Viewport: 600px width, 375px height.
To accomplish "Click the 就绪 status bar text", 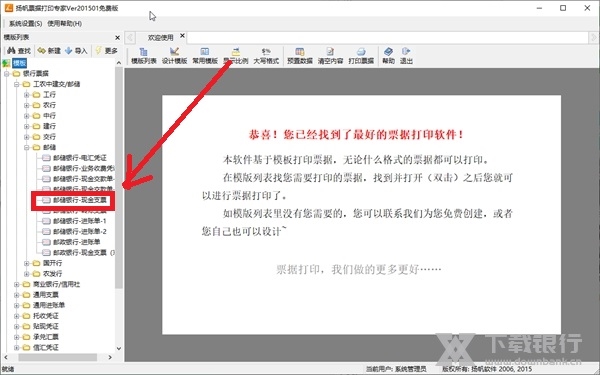I will point(8,369).
